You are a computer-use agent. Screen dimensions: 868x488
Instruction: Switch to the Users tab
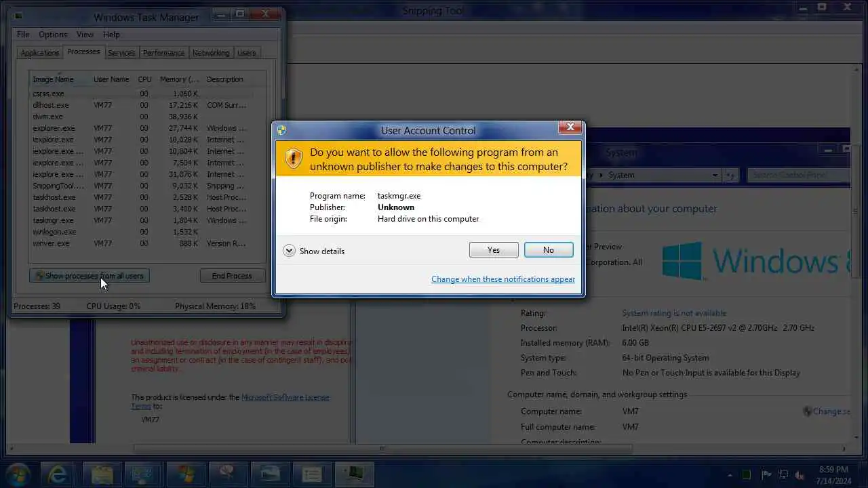pos(247,53)
